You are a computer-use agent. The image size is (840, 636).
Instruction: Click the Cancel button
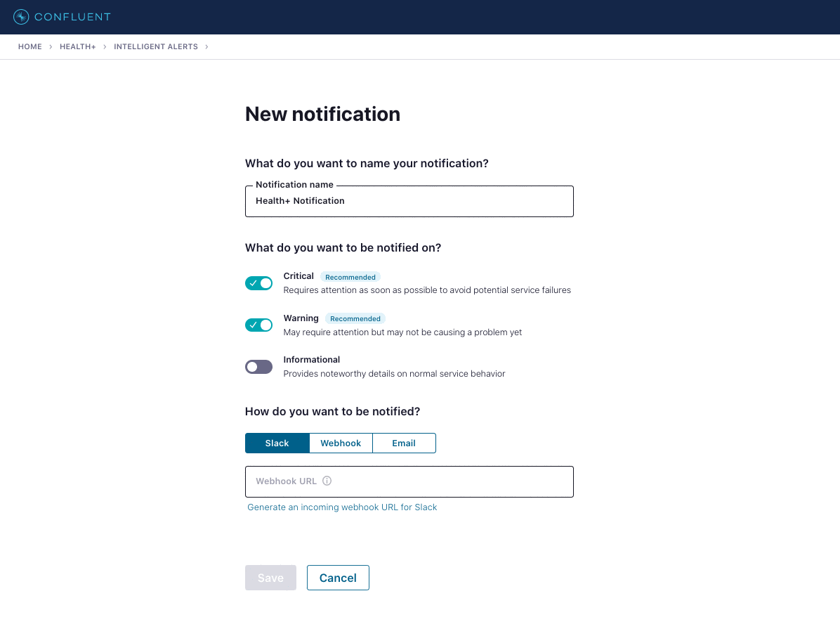pos(338,578)
